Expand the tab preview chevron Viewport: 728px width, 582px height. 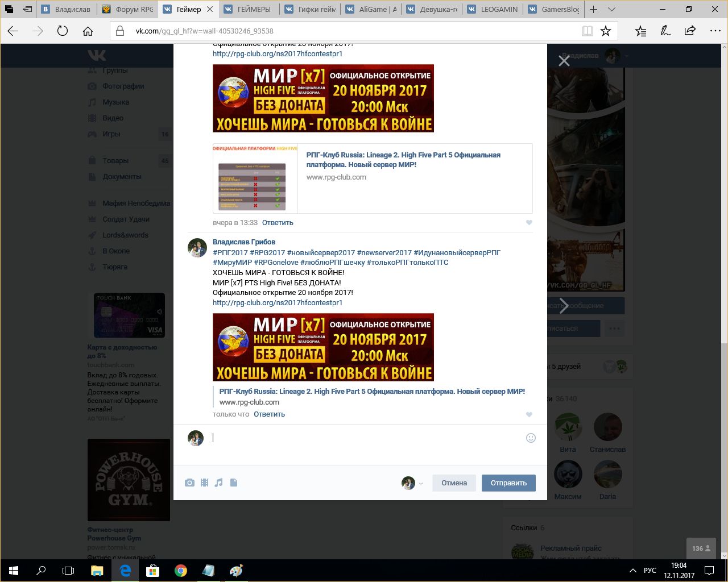[x=611, y=10]
